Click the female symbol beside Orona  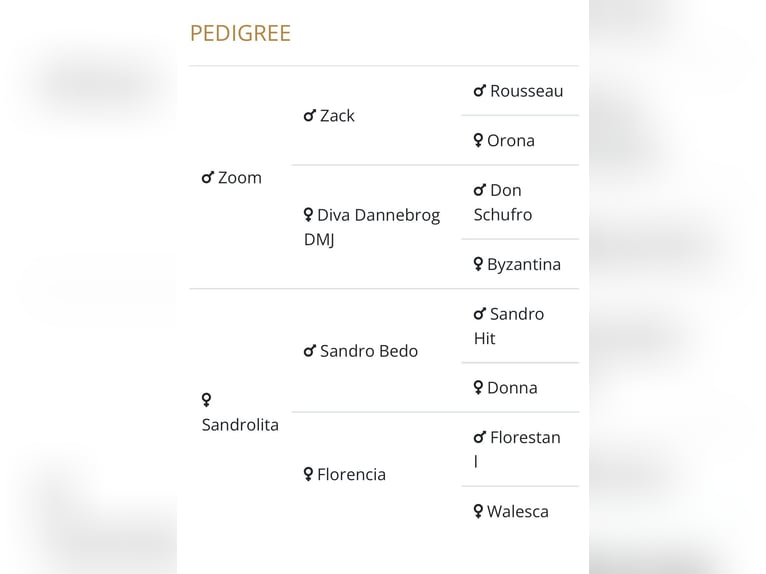tap(478, 140)
